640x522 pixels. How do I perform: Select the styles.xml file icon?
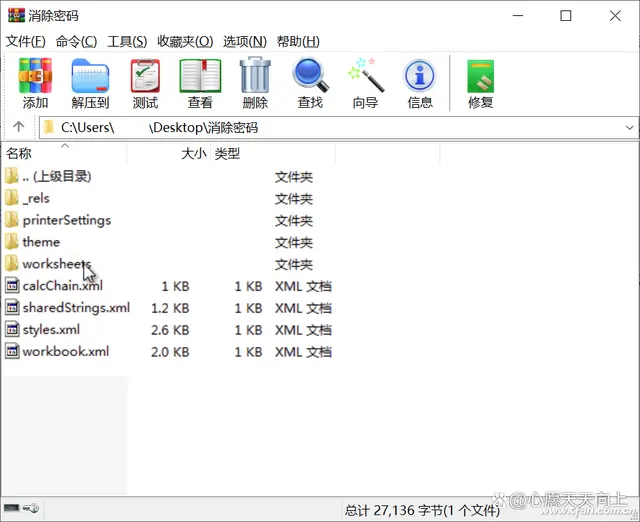tap(12, 329)
